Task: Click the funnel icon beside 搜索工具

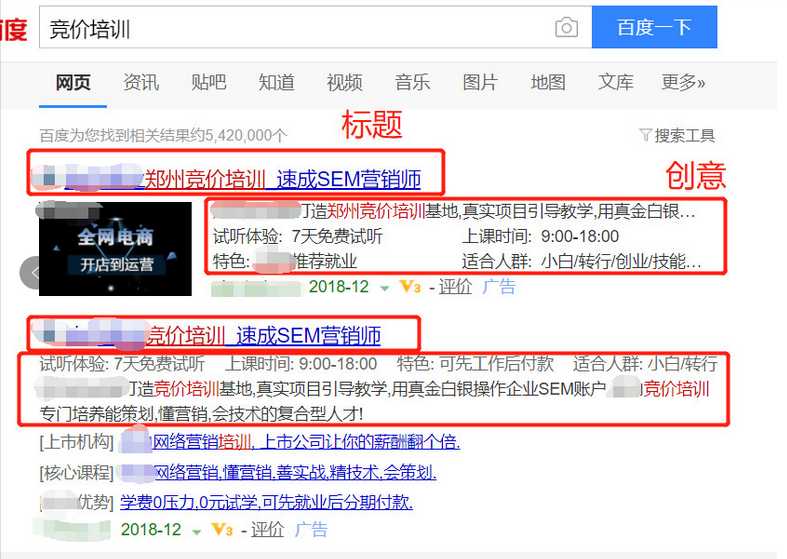Action: (645, 135)
